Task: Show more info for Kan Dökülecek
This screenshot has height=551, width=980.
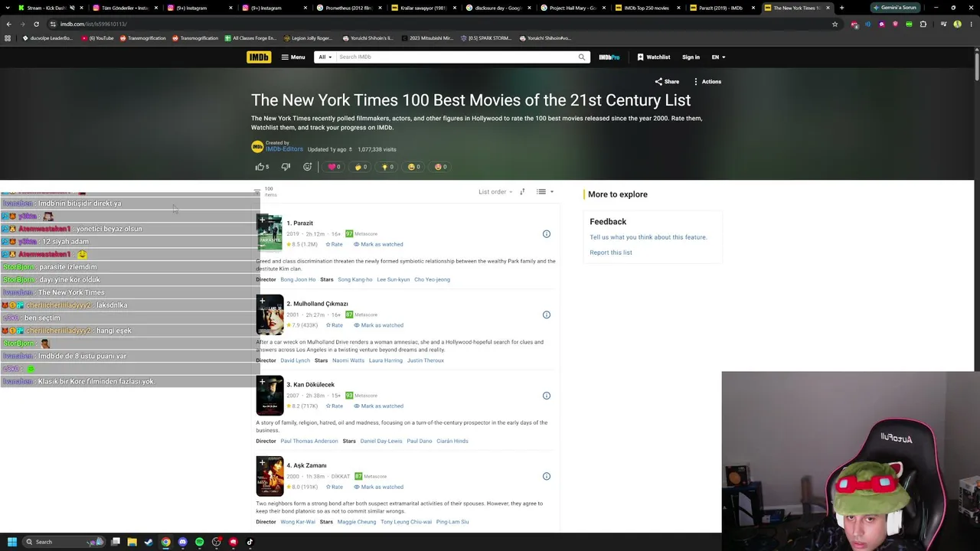Action: click(x=547, y=396)
